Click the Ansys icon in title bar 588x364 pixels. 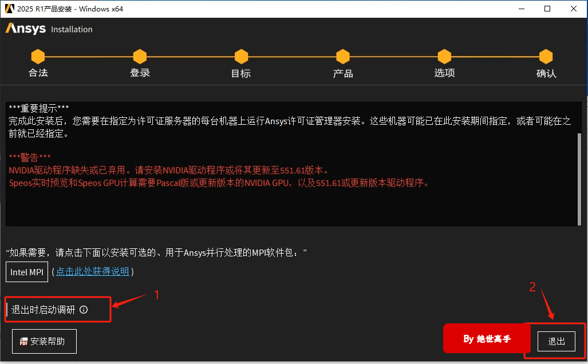[x=9, y=9]
